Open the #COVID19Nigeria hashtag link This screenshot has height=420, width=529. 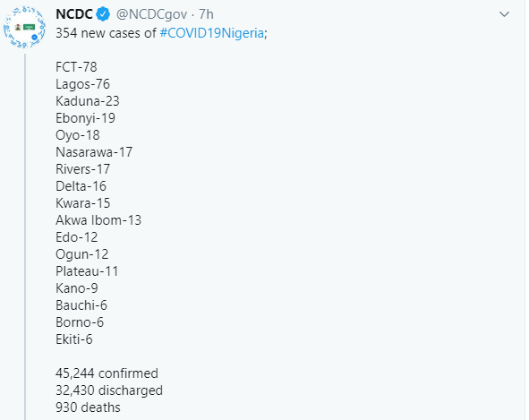click(211, 33)
